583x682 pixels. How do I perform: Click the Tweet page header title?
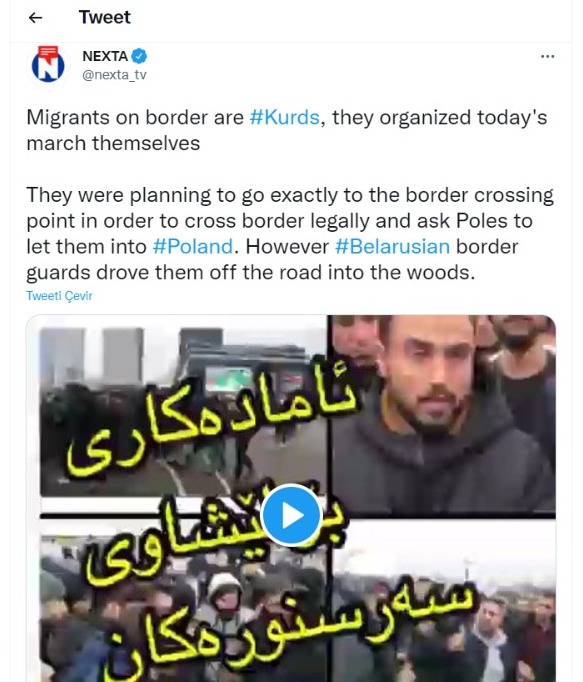(104, 17)
